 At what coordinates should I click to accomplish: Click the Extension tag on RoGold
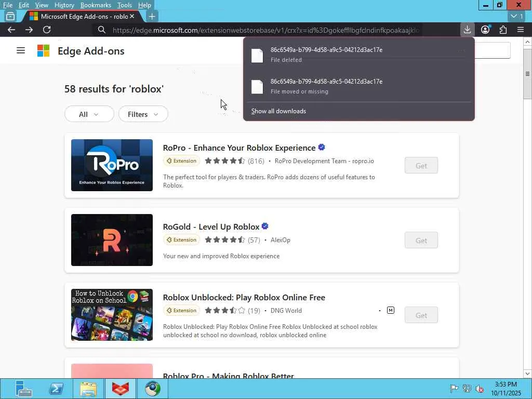tap(181, 240)
